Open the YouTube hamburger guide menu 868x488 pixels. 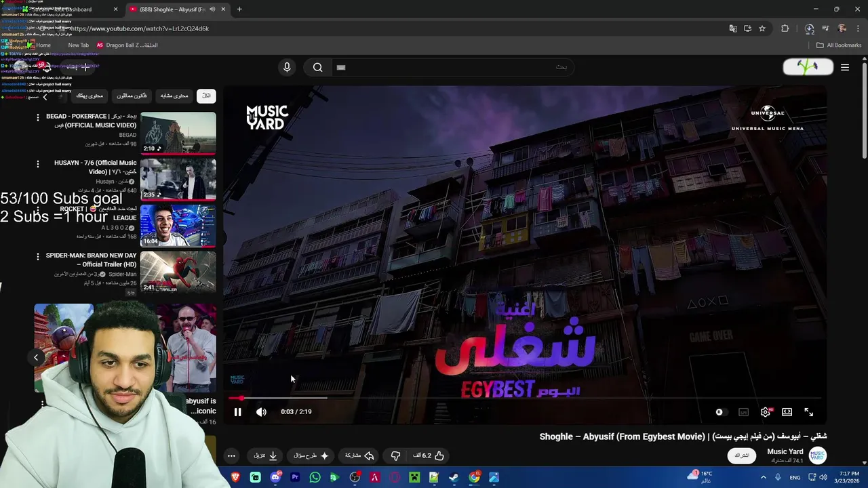pos(845,67)
